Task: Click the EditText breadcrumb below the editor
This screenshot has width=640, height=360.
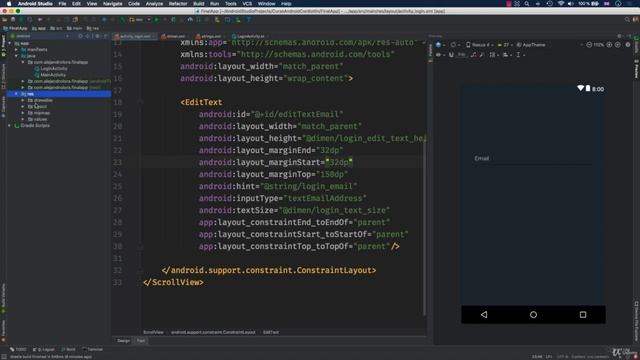Action: coord(271,332)
